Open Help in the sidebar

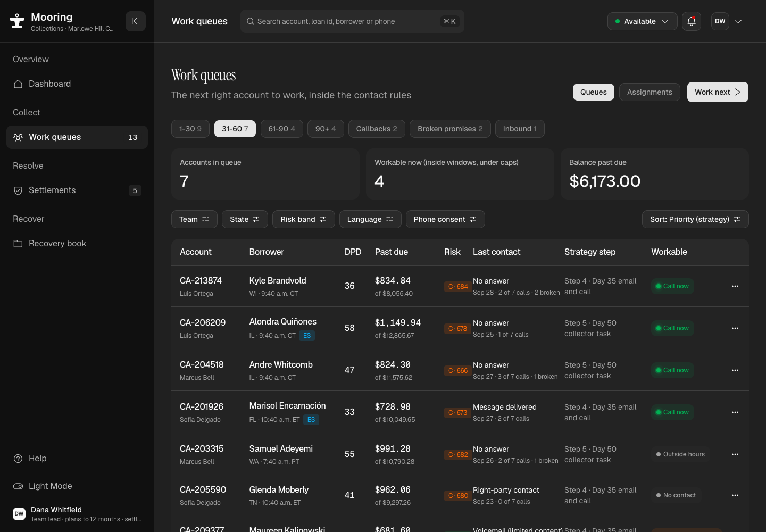[77, 459]
